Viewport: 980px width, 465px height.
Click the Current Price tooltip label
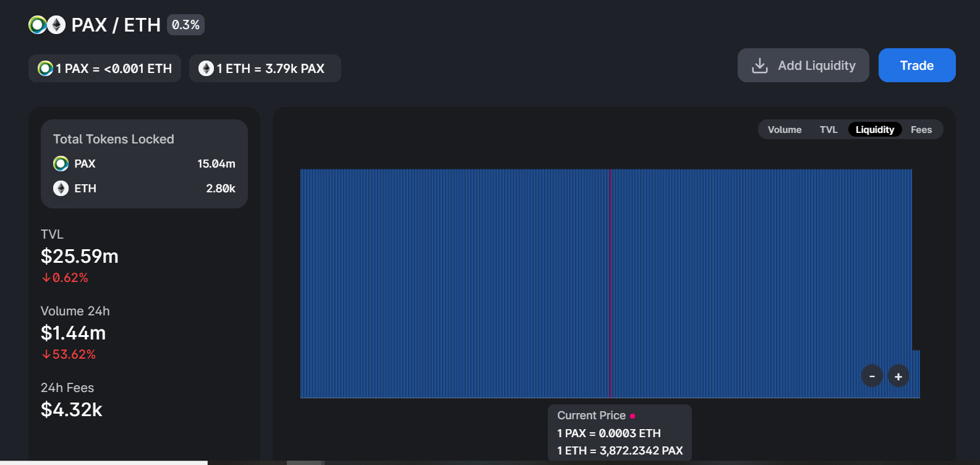pyautogui.click(x=592, y=416)
